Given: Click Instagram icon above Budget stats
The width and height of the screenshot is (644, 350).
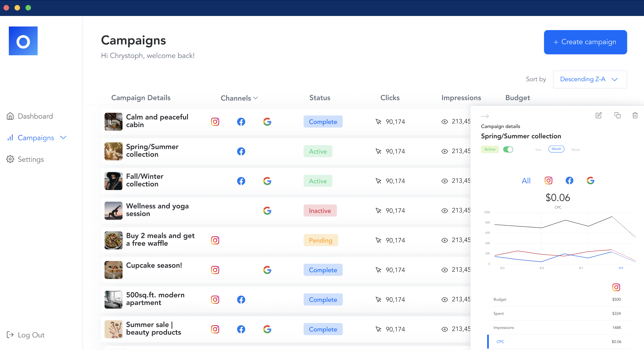Looking at the screenshot, I should pyautogui.click(x=616, y=287).
